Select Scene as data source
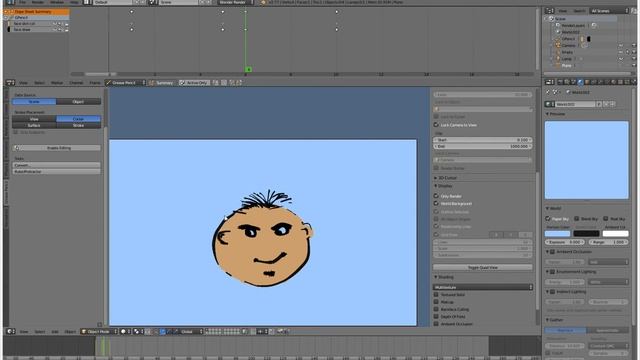The image size is (640, 360). click(34, 101)
